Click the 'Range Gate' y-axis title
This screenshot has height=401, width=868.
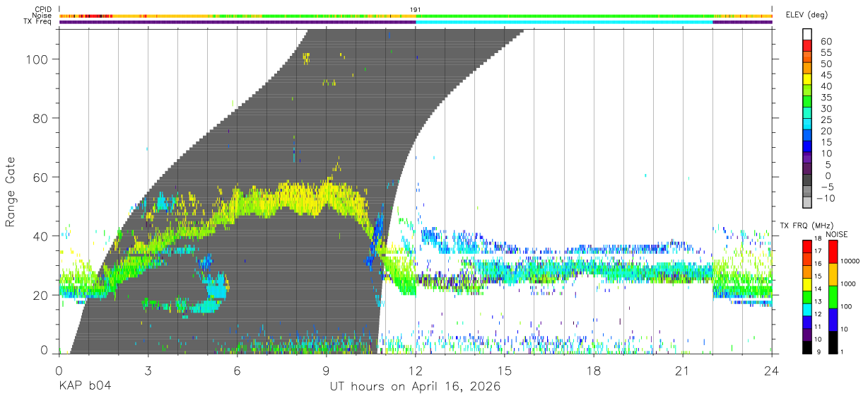pos(11,192)
